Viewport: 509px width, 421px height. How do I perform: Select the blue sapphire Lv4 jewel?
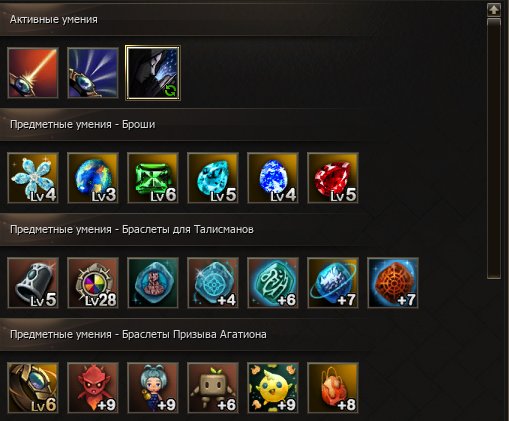pos(273,178)
